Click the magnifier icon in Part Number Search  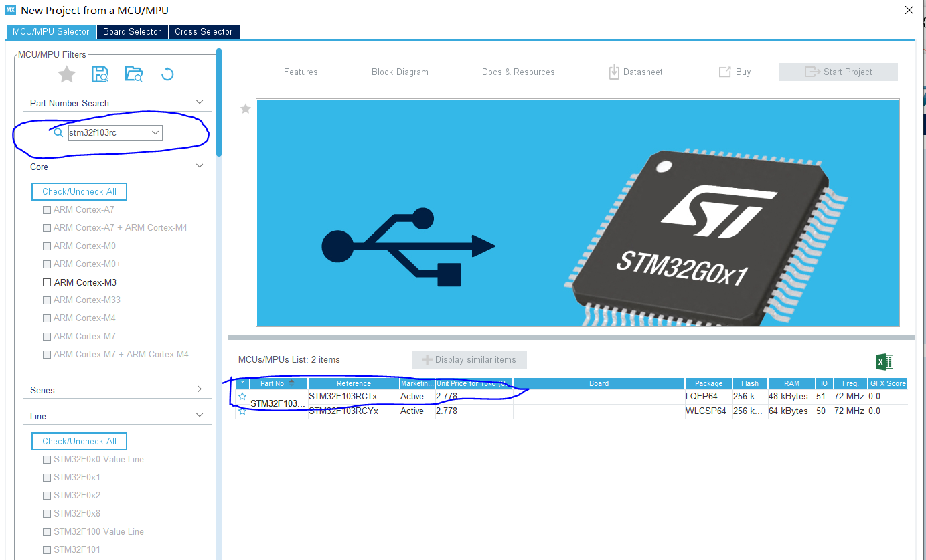coord(58,132)
